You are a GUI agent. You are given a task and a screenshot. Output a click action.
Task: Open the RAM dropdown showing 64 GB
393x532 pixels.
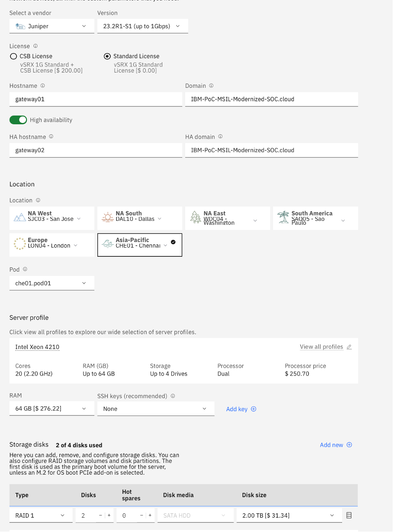[x=52, y=409]
